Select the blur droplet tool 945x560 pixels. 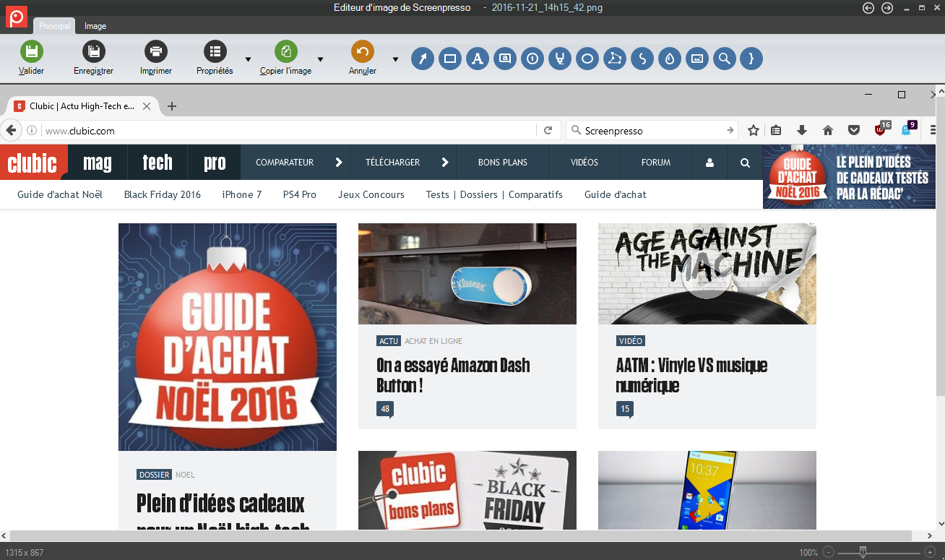click(670, 59)
